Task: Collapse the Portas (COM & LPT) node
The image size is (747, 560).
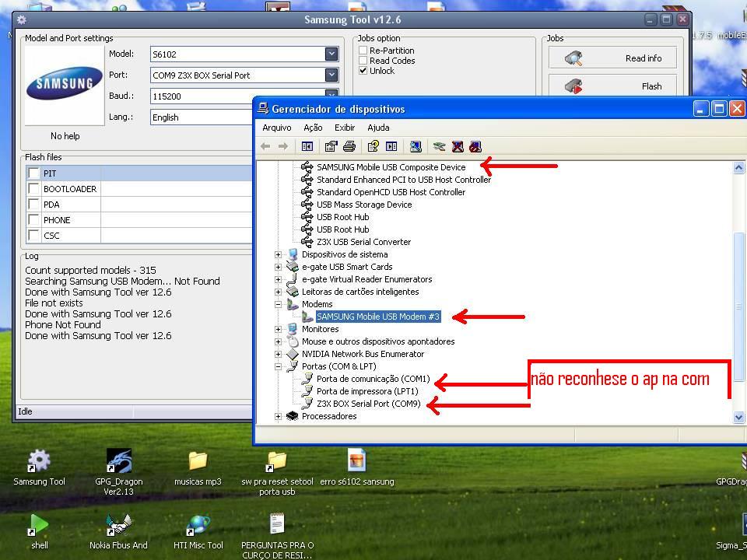Action: pyautogui.click(x=279, y=366)
